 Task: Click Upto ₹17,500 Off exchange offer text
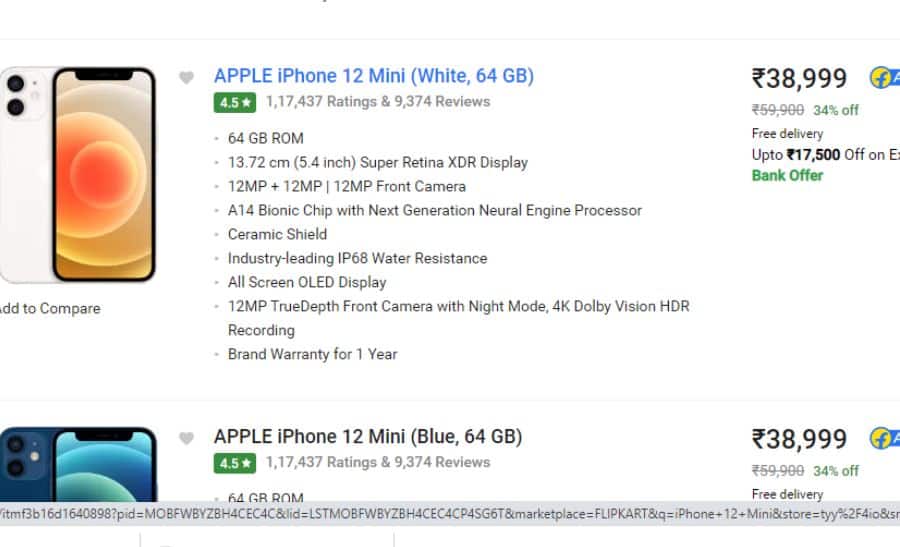(x=825, y=155)
